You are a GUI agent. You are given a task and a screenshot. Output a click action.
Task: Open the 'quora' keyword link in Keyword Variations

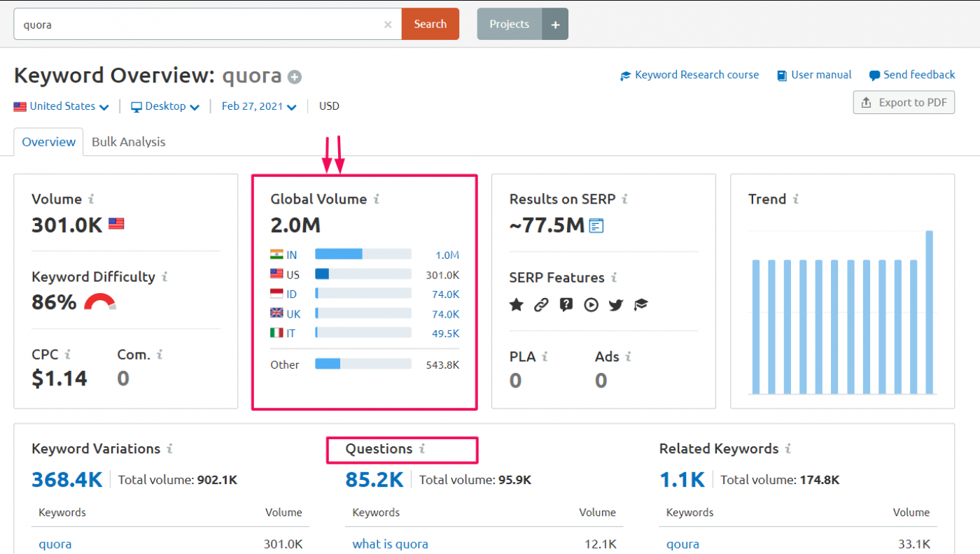pos(55,544)
